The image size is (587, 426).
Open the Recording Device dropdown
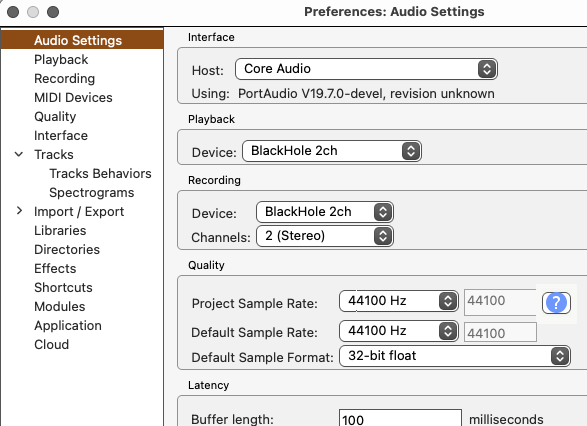click(325, 212)
